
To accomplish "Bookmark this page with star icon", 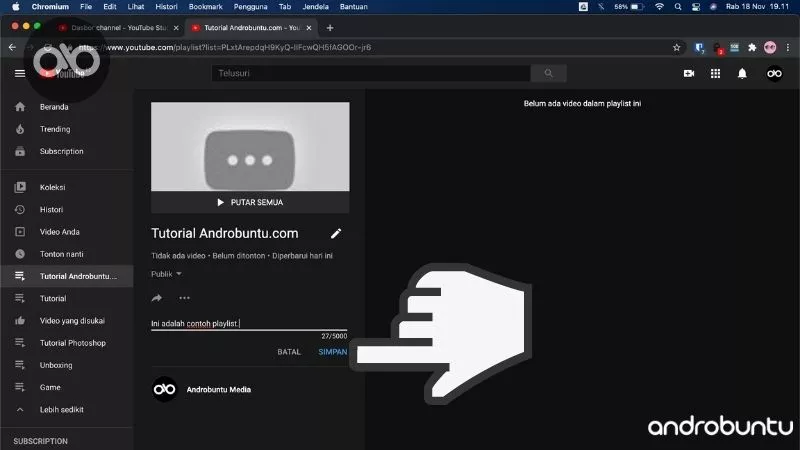I will [x=677, y=47].
